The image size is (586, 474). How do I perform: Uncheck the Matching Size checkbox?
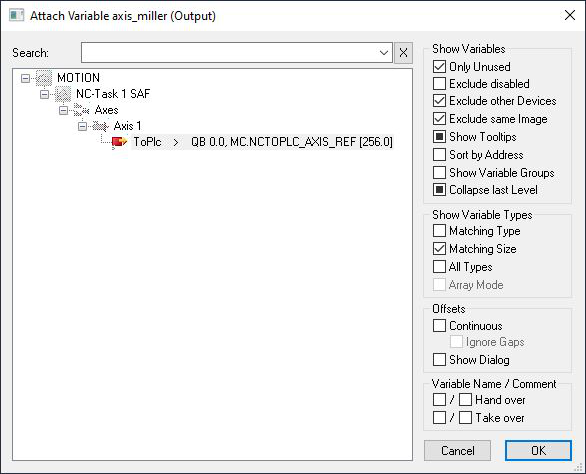click(439, 249)
